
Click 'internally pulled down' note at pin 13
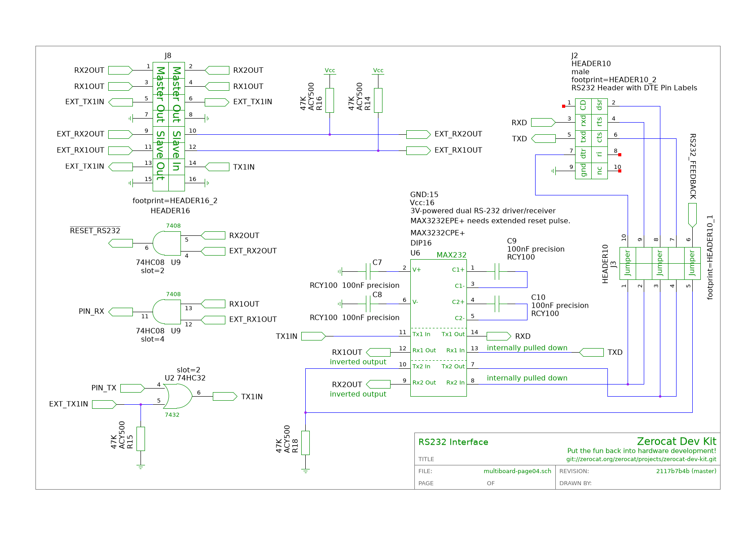point(527,348)
